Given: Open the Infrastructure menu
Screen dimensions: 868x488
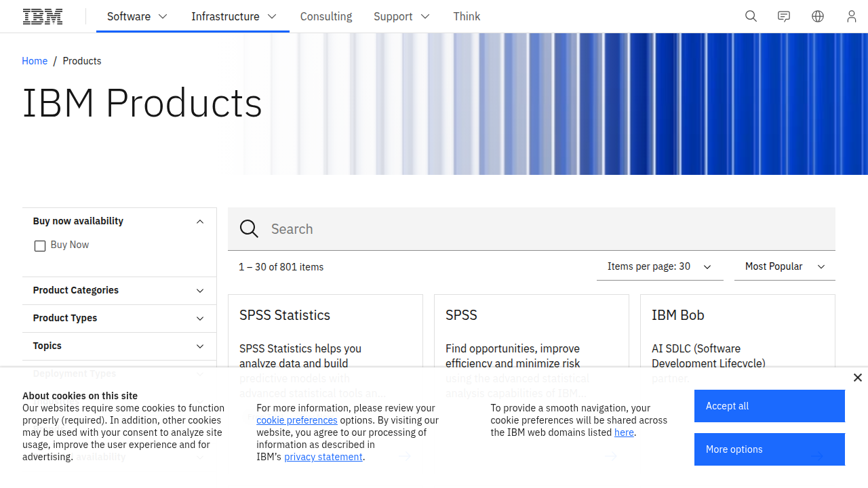Looking at the screenshot, I should (x=235, y=16).
